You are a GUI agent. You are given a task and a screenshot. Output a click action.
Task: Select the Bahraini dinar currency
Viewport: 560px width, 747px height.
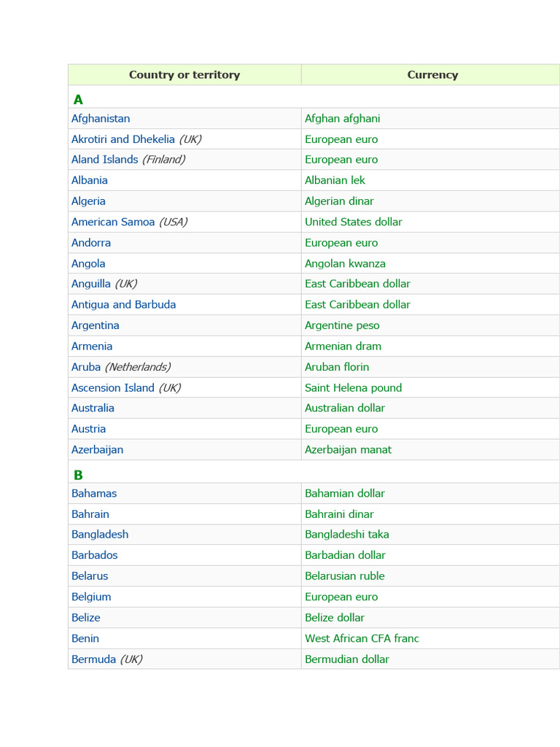click(x=339, y=514)
